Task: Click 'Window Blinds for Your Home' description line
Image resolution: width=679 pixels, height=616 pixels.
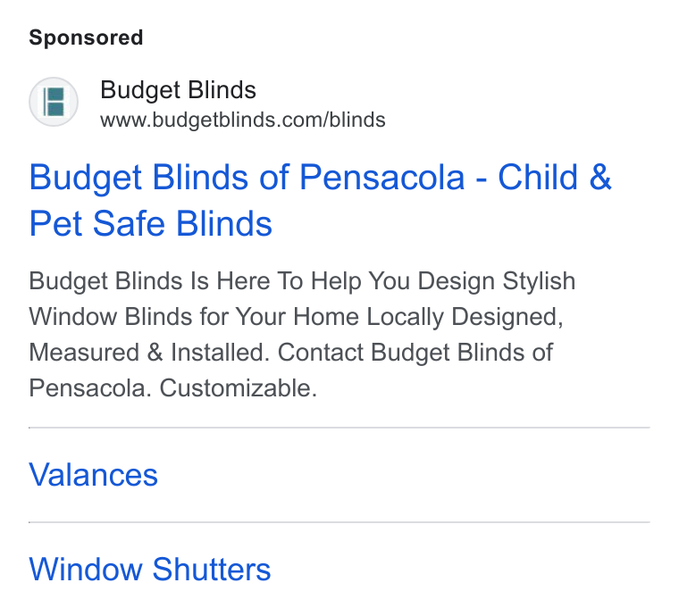Action: click(194, 317)
